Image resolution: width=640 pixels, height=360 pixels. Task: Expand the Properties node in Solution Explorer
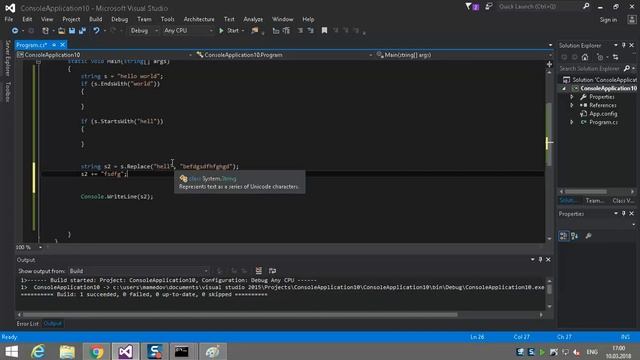572,97
